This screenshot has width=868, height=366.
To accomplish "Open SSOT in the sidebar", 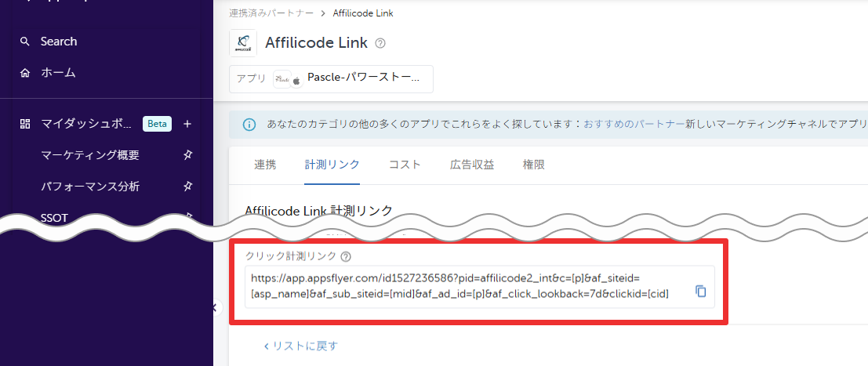I will [54, 218].
